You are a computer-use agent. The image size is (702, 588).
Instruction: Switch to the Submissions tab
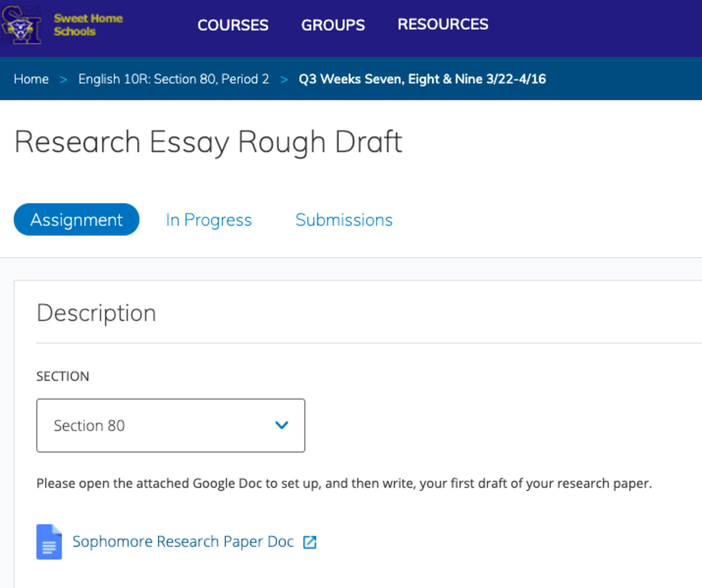pyautogui.click(x=344, y=220)
